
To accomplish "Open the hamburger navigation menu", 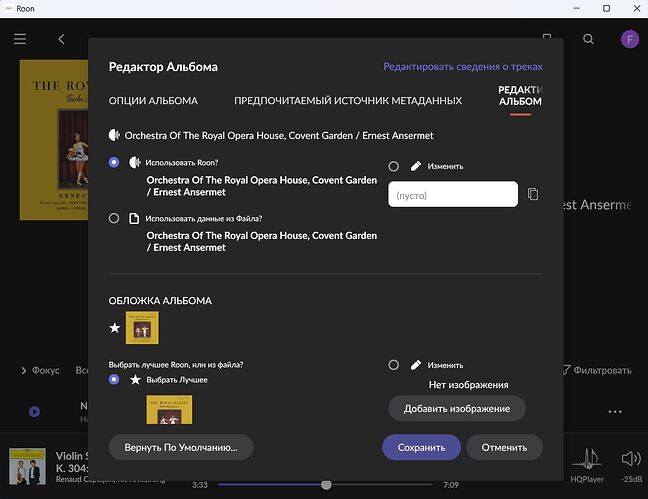I will click(20, 39).
